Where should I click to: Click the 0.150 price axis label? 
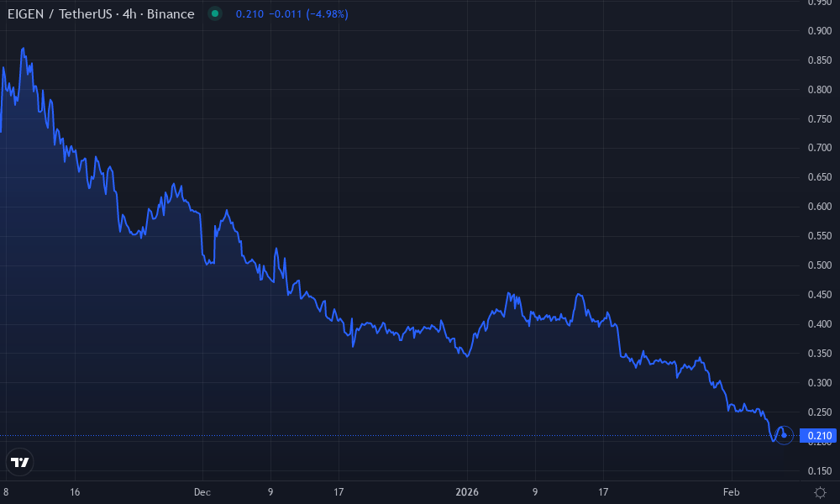(820, 471)
